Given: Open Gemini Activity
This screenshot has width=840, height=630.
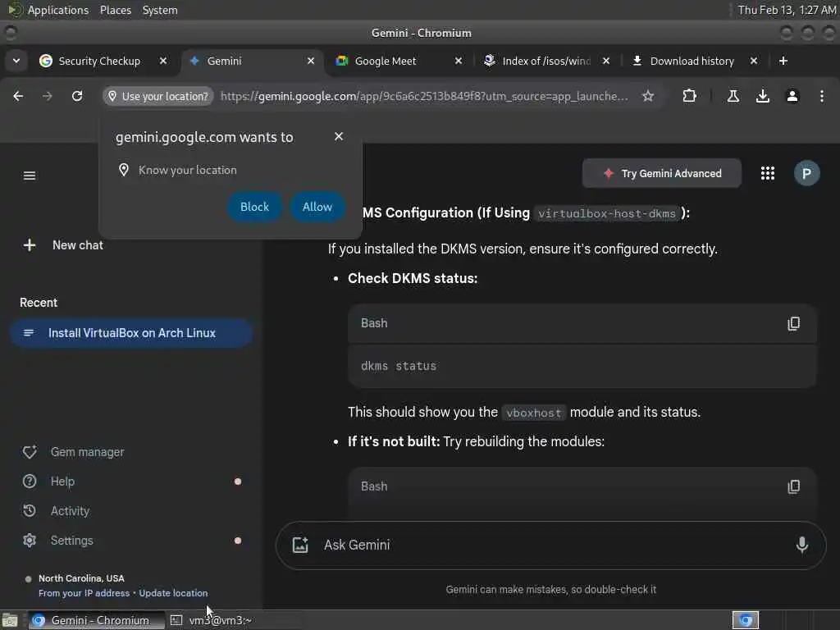Looking at the screenshot, I should pos(57,511).
